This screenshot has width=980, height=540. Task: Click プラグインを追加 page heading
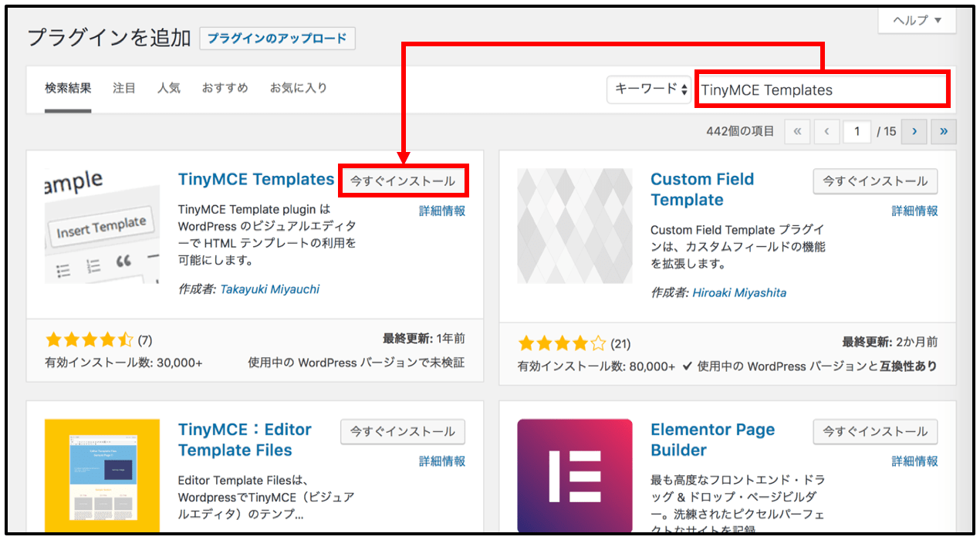pyautogui.click(x=109, y=38)
